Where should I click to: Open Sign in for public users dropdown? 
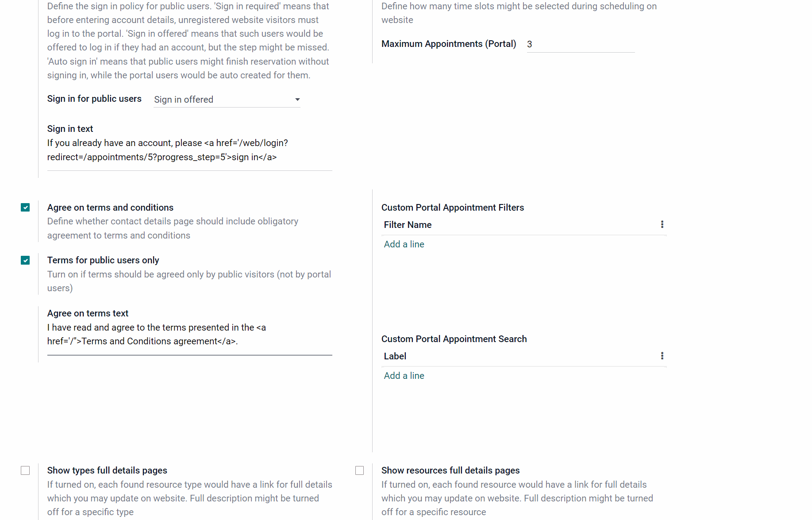coord(227,100)
